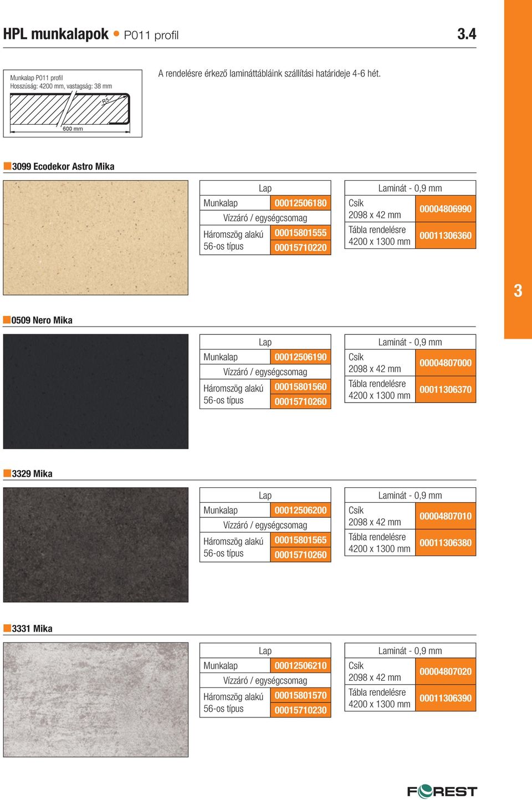532x800 pixels.
Task: Select product code 00015801560
Action: click(x=300, y=387)
